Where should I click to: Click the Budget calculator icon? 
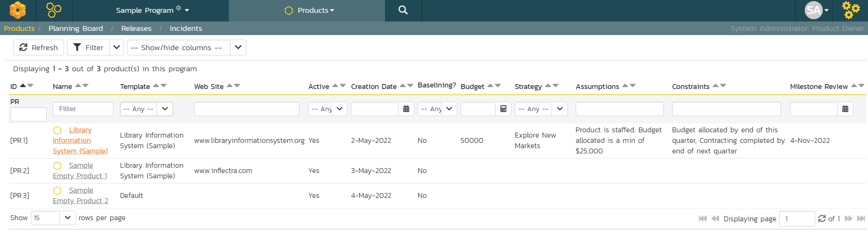point(503,109)
